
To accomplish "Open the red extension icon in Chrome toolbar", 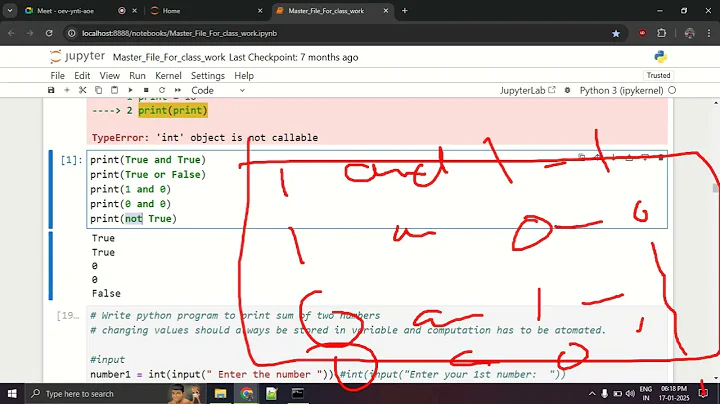I will [642, 33].
